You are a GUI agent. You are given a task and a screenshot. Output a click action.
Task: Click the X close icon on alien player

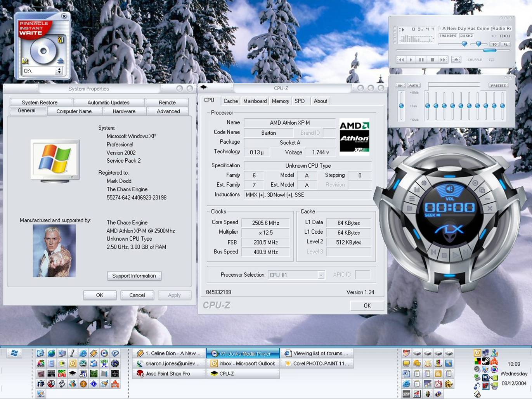(x=490, y=208)
